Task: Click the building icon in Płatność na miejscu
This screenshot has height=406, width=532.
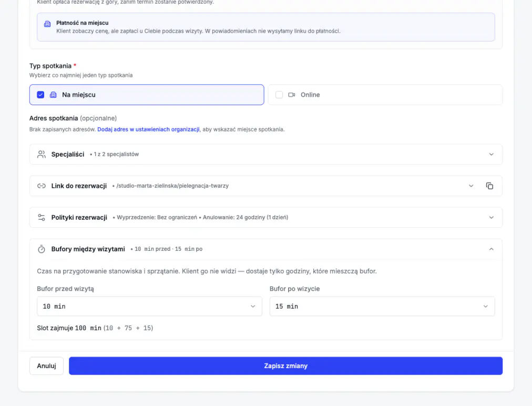Action: coord(47,24)
